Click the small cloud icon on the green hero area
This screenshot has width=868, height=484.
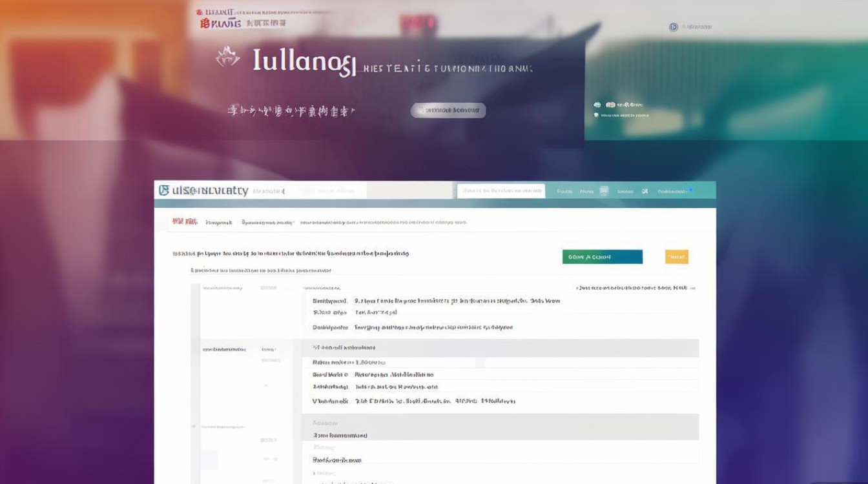(597, 105)
